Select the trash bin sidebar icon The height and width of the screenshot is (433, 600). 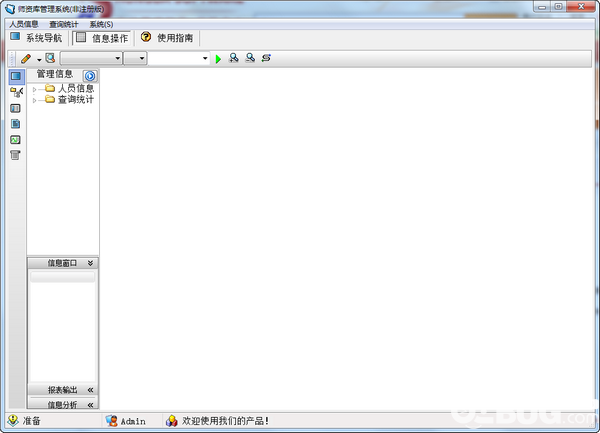(x=15, y=155)
